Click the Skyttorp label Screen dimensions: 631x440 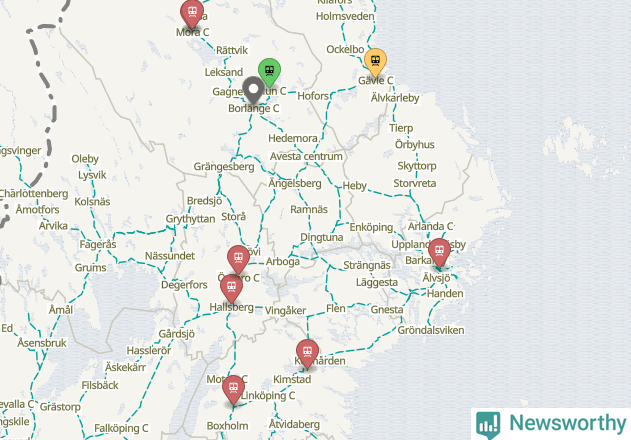(417, 166)
